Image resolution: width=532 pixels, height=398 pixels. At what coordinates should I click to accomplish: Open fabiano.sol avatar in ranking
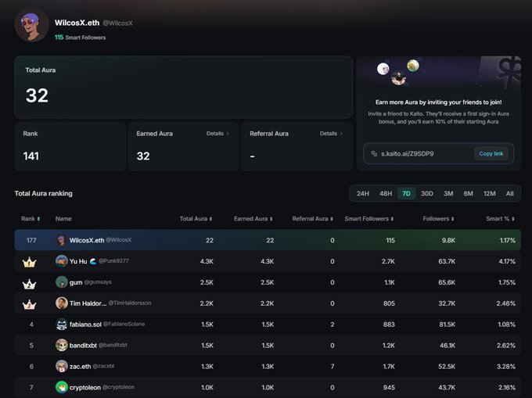pos(61,324)
